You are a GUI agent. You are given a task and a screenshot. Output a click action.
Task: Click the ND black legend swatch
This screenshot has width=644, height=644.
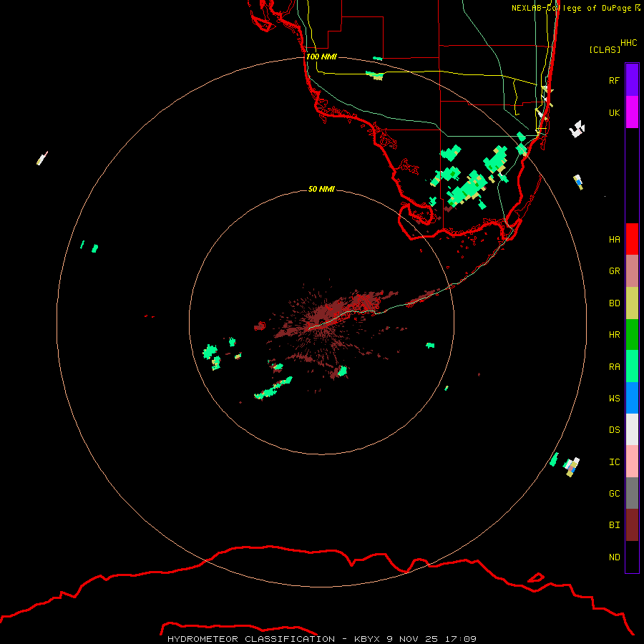click(x=632, y=557)
